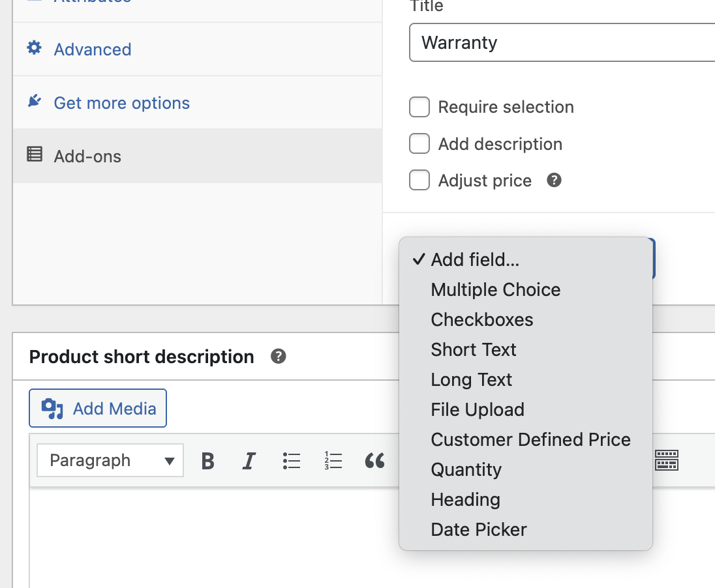Open the Paragraph format dropdown
Viewport: 715px width, 588px height.
(x=110, y=461)
